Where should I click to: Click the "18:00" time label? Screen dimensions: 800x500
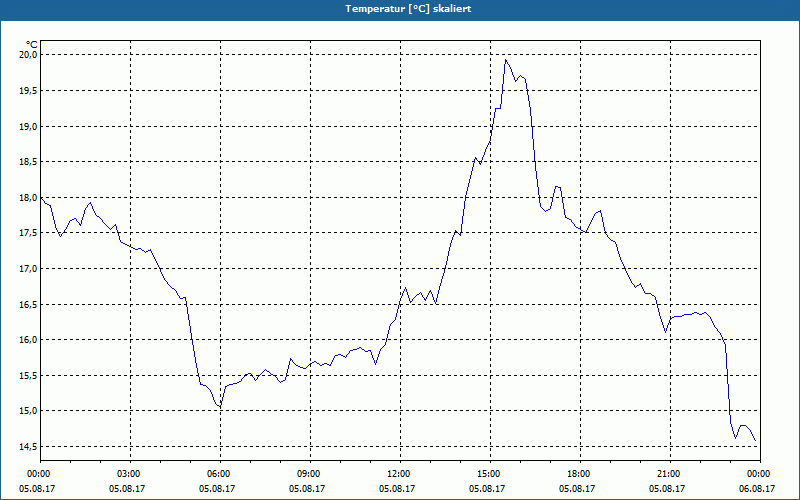[581, 474]
